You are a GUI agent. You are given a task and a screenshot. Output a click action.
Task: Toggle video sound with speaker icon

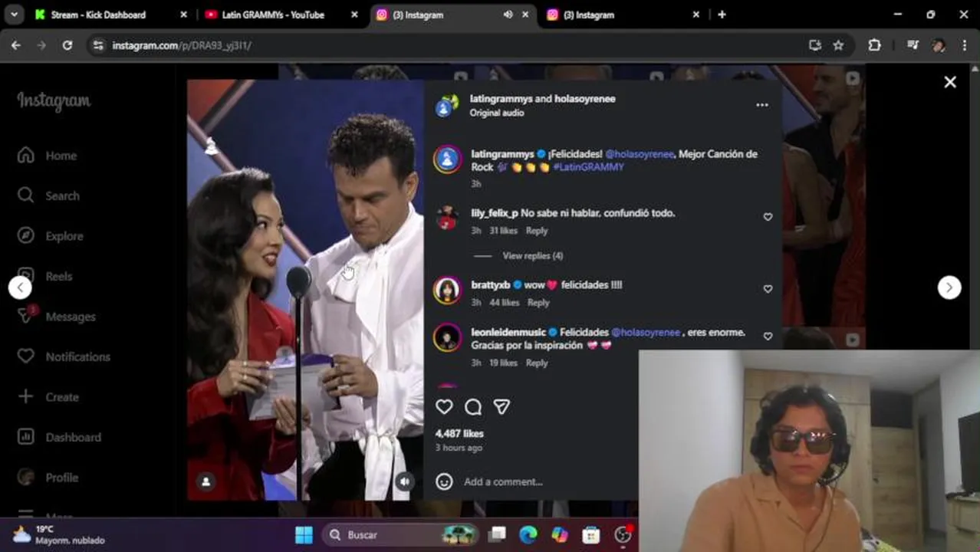[404, 481]
